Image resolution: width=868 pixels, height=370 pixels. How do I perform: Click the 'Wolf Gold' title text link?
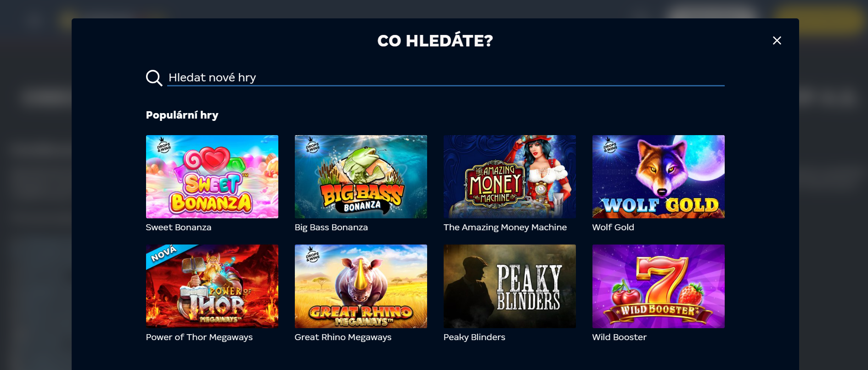click(x=613, y=227)
